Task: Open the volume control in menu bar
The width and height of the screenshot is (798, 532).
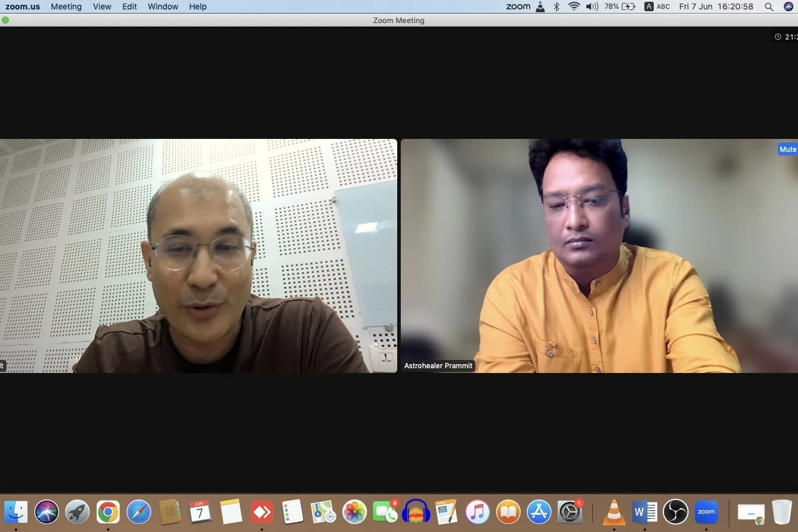Action: pos(592,7)
